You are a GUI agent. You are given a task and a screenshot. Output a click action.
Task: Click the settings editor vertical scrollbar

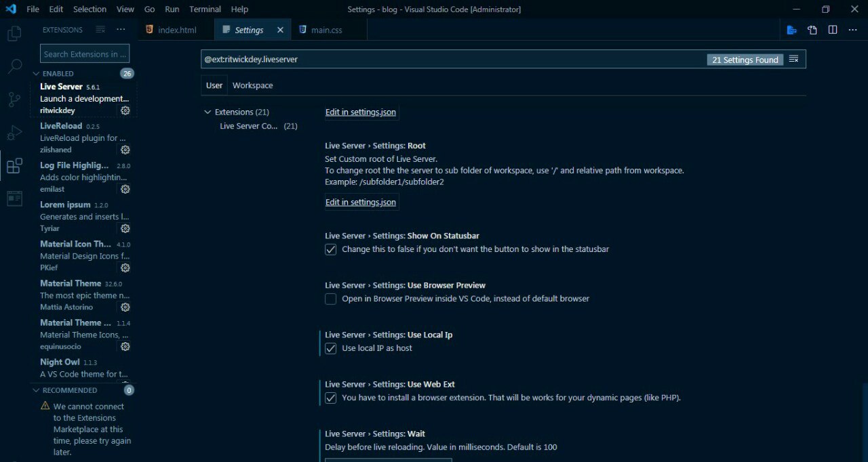click(x=864, y=421)
